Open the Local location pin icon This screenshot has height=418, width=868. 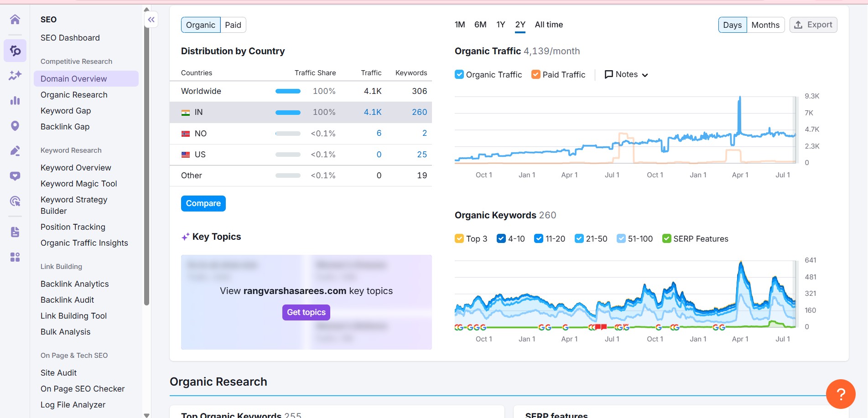(15, 126)
